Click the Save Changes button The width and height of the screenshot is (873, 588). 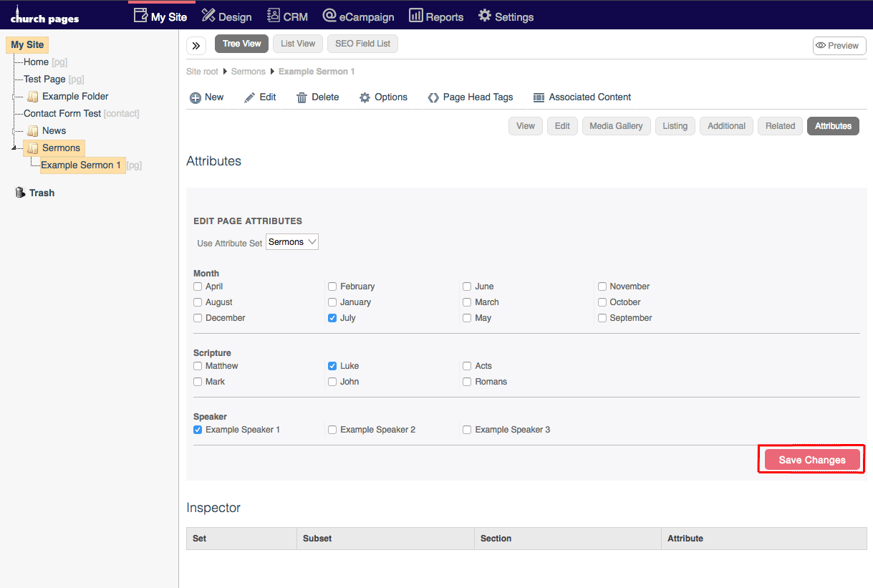(812, 460)
